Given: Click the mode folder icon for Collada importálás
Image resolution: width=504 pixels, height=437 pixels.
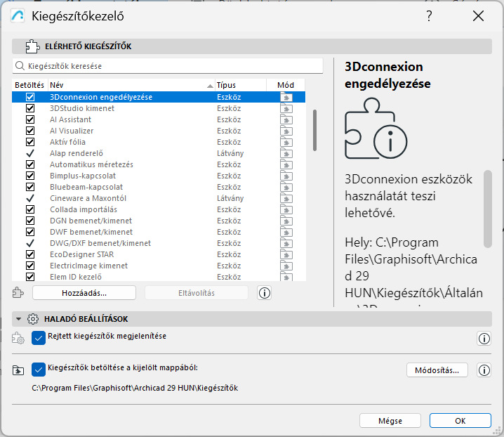Looking at the screenshot, I should [286, 210].
